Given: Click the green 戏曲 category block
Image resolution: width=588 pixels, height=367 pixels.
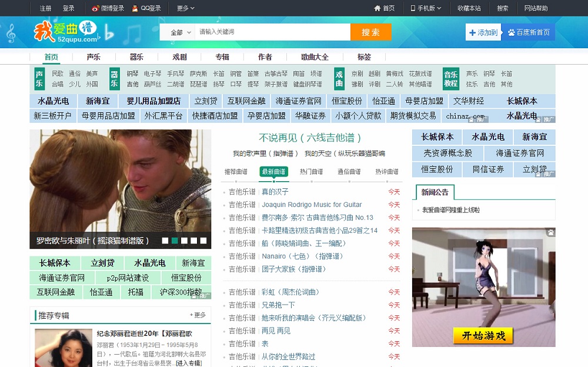Looking at the screenshot, I should [x=339, y=79].
